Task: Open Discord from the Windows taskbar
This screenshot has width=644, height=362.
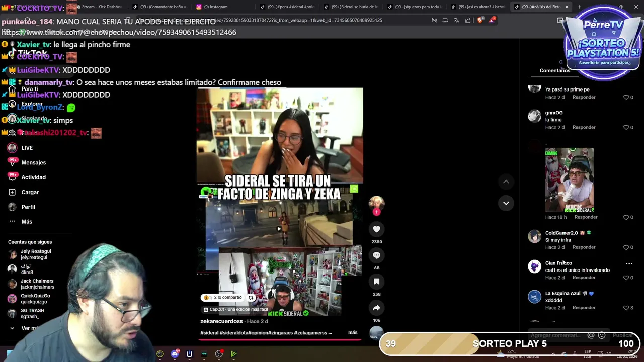Action: (x=175, y=354)
